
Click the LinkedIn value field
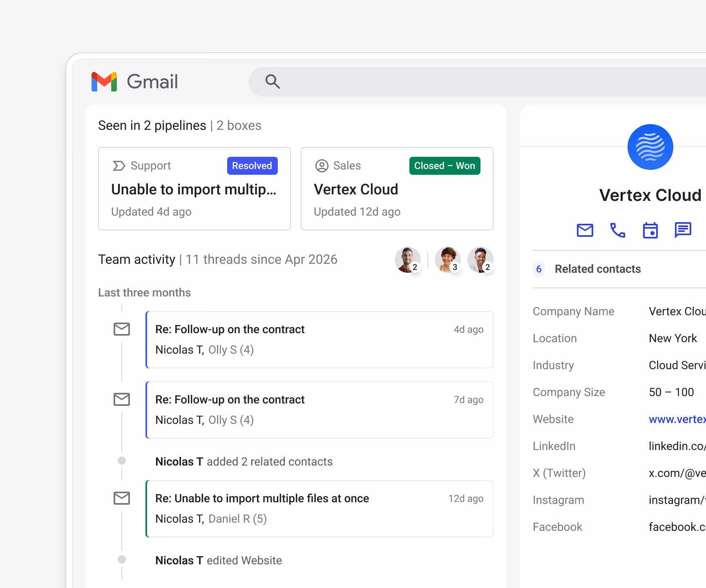(x=677, y=446)
